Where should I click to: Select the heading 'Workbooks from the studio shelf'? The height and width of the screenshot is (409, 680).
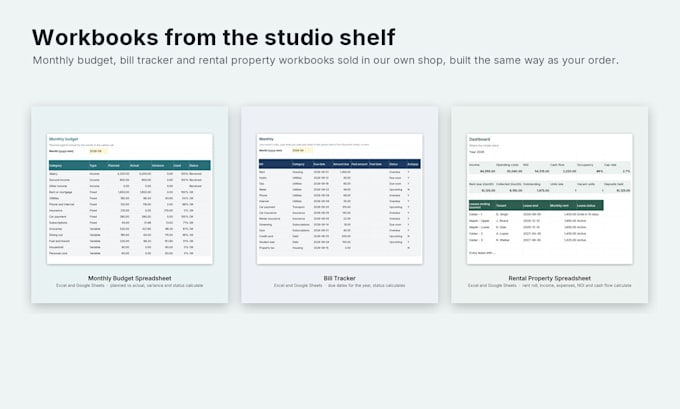click(x=213, y=37)
